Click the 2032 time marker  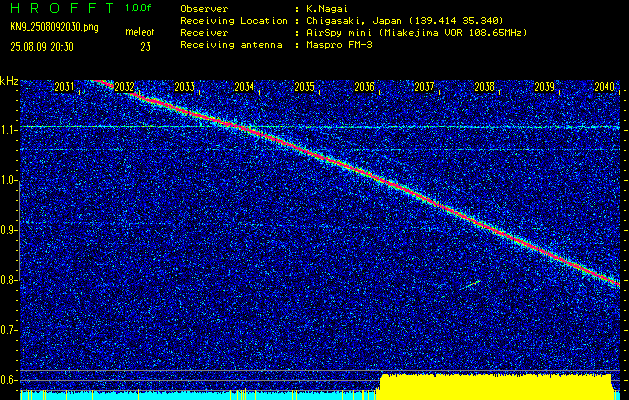[124, 87]
